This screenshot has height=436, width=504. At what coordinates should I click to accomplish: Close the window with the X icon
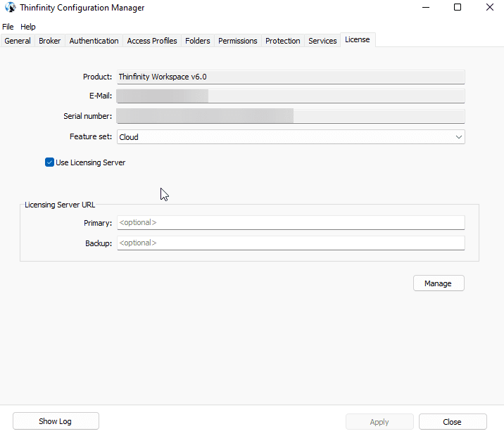click(489, 8)
